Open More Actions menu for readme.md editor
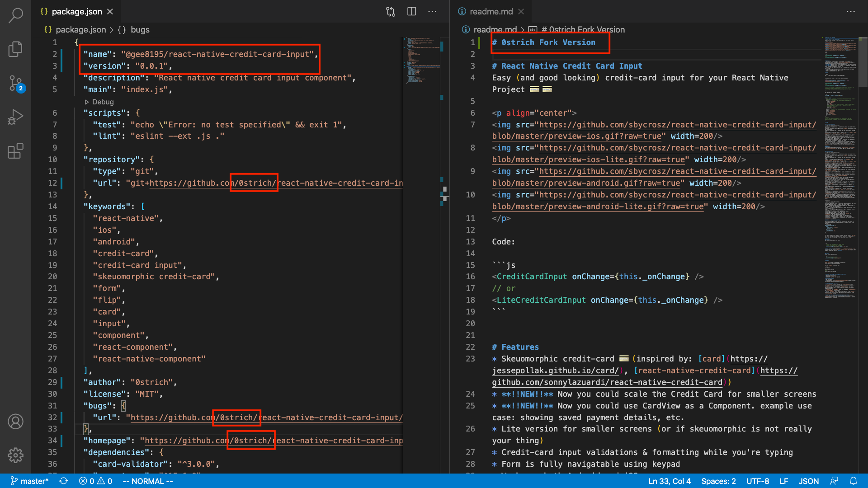Image resolution: width=868 pixels, height=488 pixels. click(850, 12)
